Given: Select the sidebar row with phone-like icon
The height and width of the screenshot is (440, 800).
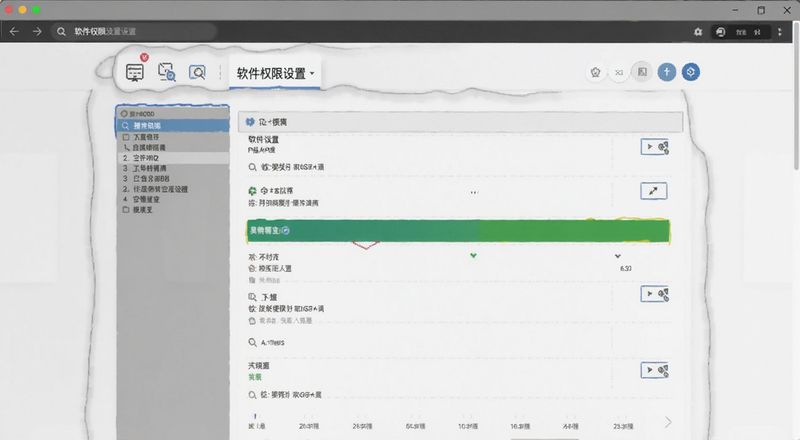Looking at the screenshot, I should pos(172,148).
